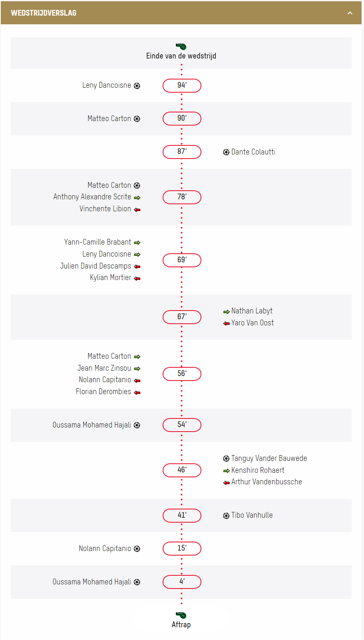This screenshot has width=364, height=640.
Task: Select the 94' minute marker
Action: pos(182,86)
